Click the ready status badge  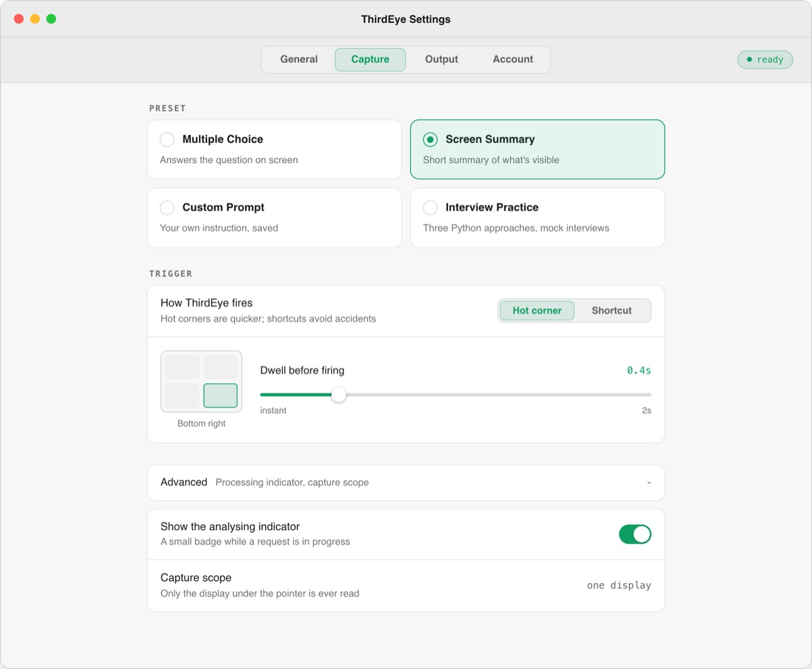coord(765,60)
